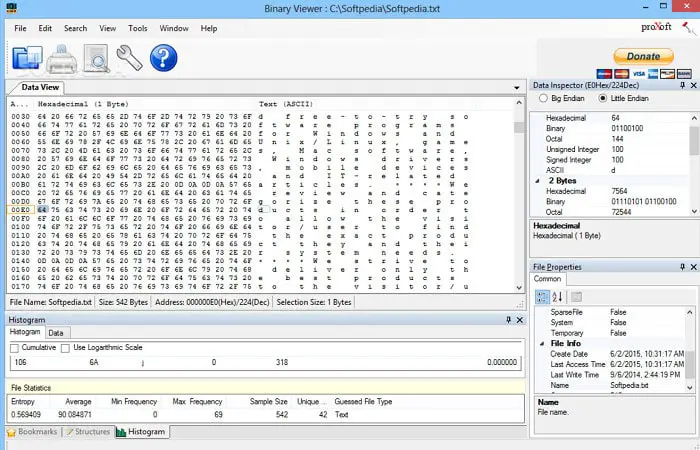Viewport: 700px width, 450px height.
Task: Open the Edit menu
Action: 45,28
